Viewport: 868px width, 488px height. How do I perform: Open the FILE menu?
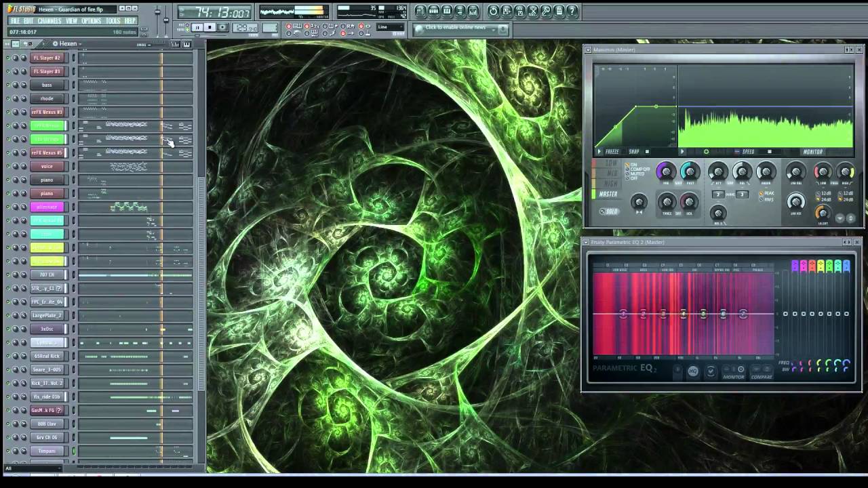pyautogui.click(x=15, y=20)
